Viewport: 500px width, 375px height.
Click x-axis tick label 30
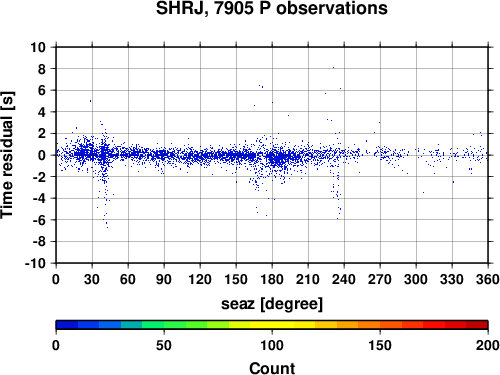pos(92,279)
